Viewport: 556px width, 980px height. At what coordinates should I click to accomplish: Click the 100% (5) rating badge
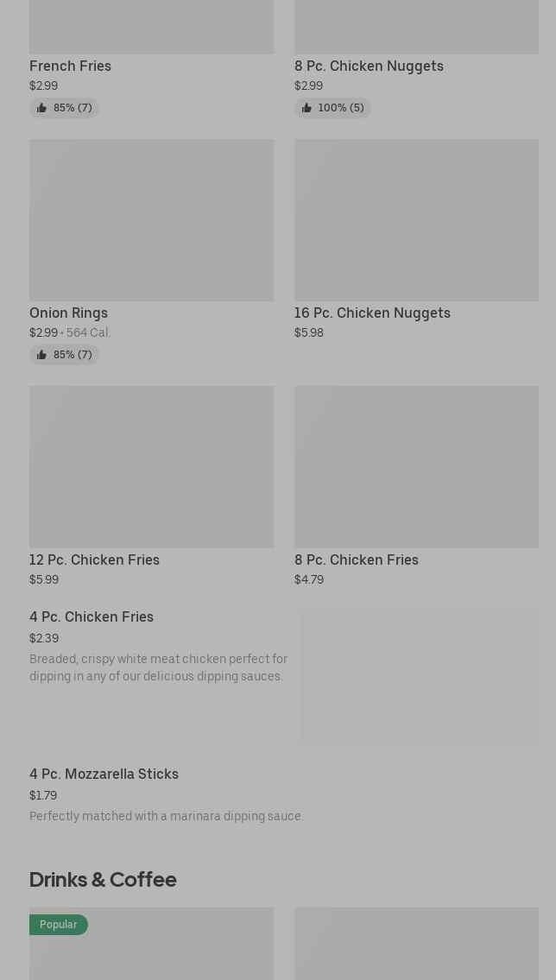(340, 108)
